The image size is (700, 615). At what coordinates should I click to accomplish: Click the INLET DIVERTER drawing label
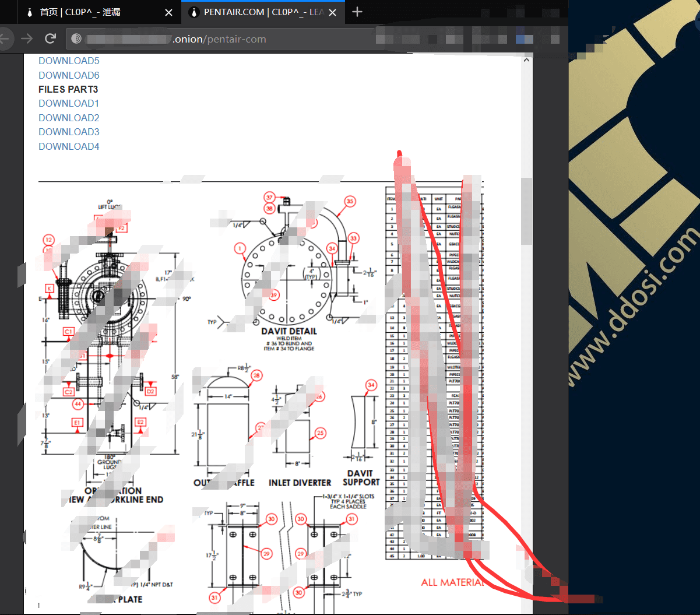point(300,483)
